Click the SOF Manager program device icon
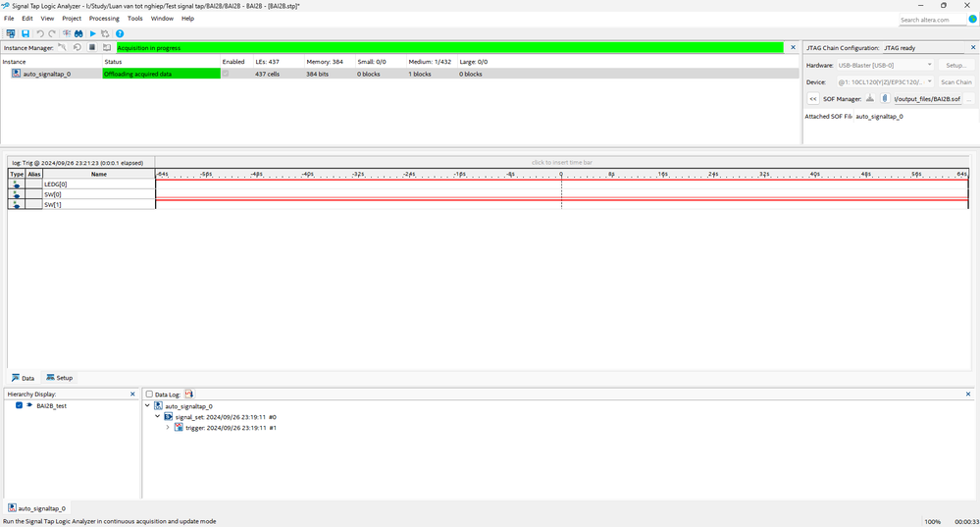Screen dimensions: 980x527 tap(870, 99)
